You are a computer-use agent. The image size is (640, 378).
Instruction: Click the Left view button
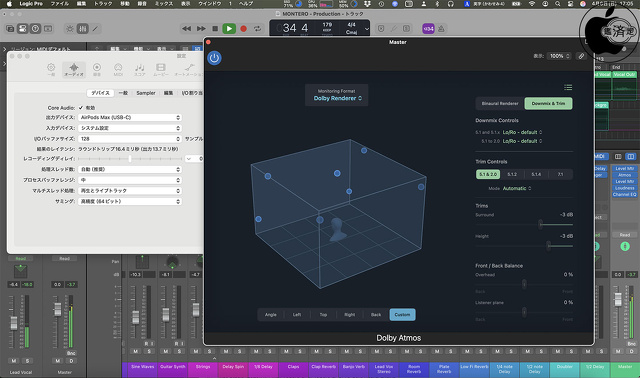297,315
